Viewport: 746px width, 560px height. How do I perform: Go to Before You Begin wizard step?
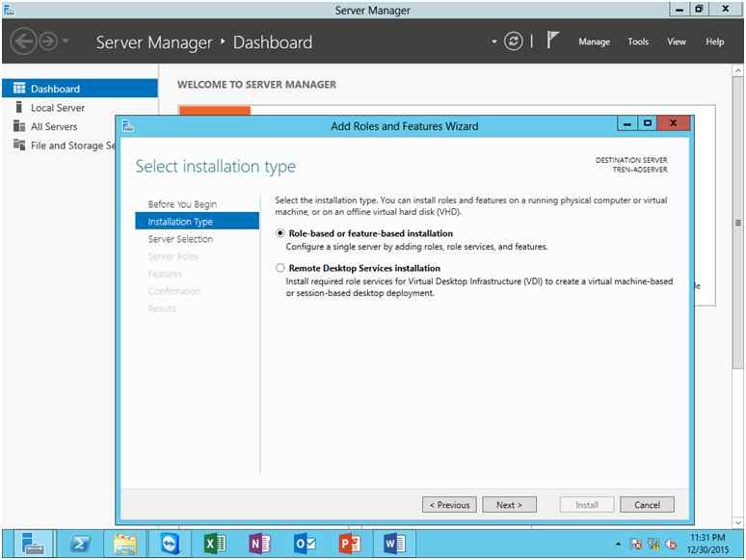click(182, 204)
